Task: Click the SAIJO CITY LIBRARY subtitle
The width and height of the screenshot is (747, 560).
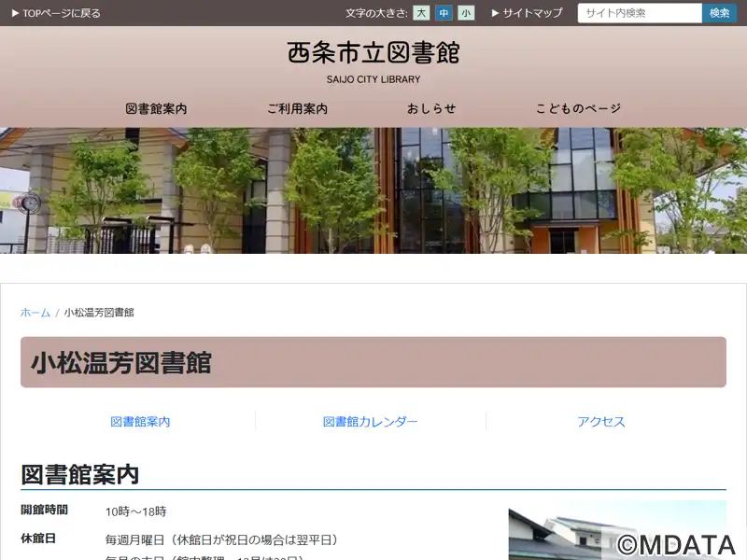Action: [x=373, y=79]
